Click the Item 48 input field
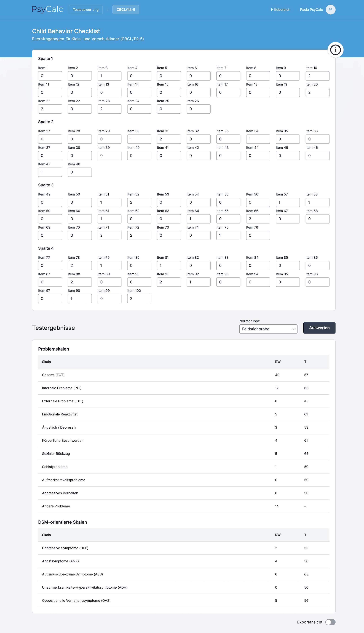 (80, 172)
